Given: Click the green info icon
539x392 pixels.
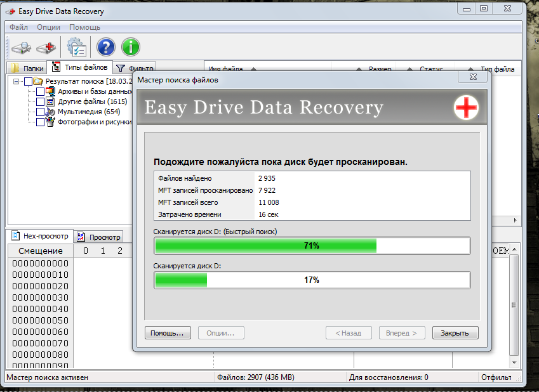Looking at the screenshot, I should point(131,47).
